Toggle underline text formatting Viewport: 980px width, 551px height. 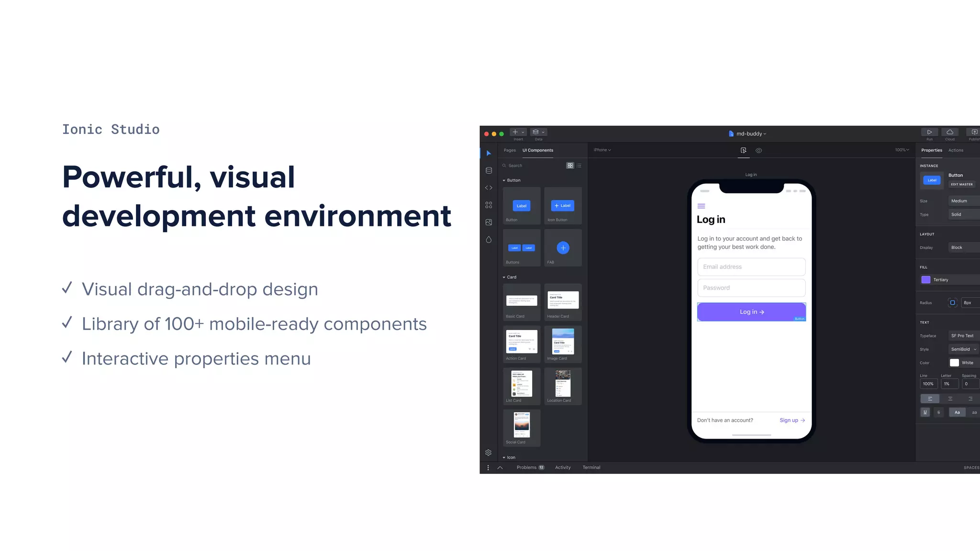click(x=925, y=412)
